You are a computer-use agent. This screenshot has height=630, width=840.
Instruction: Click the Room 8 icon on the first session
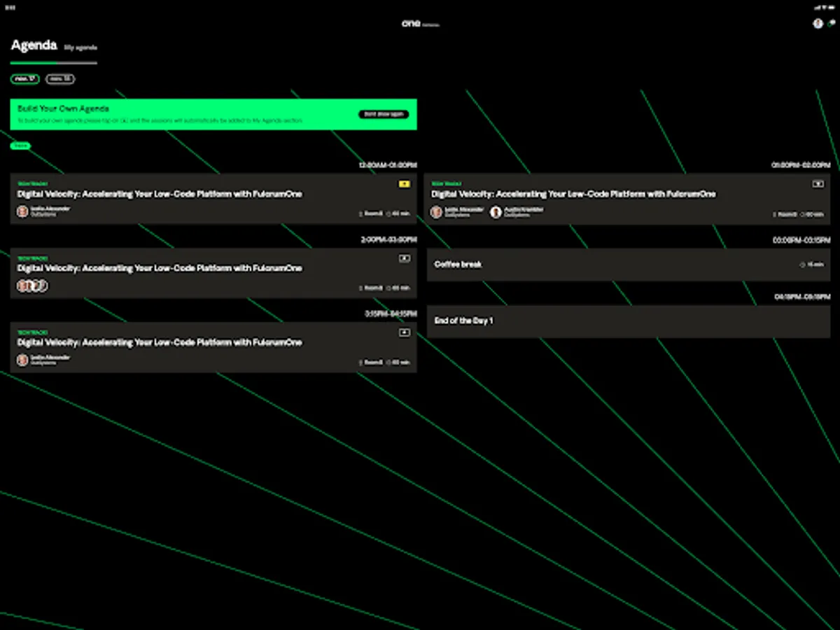(359, 213)
